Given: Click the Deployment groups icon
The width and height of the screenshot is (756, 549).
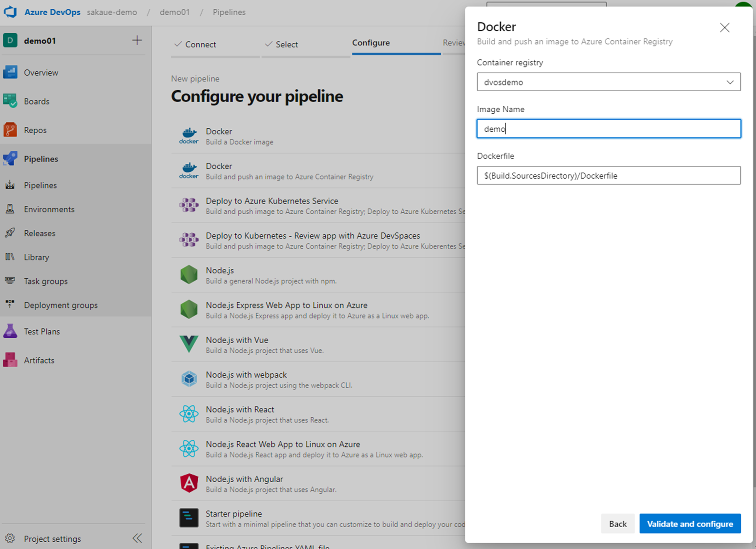Looking at the screenshot, I should coord(10,305).
